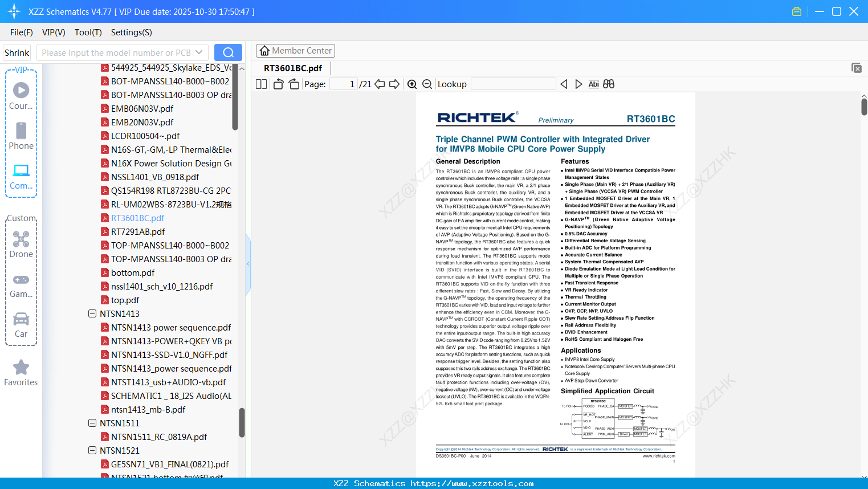Open NTSN1413_power sequence.pdf file

171,368
